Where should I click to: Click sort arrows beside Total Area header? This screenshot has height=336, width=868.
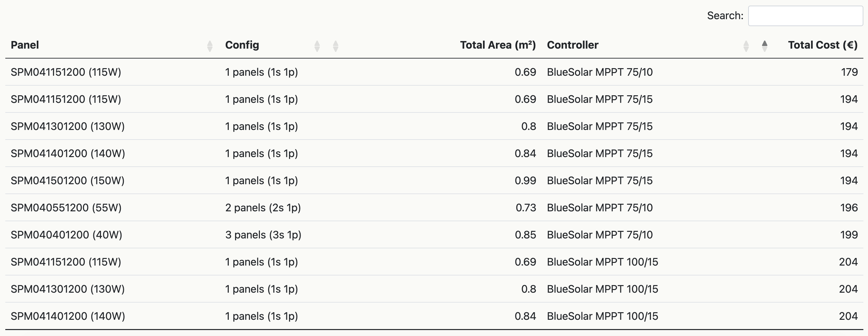point(335,46)
